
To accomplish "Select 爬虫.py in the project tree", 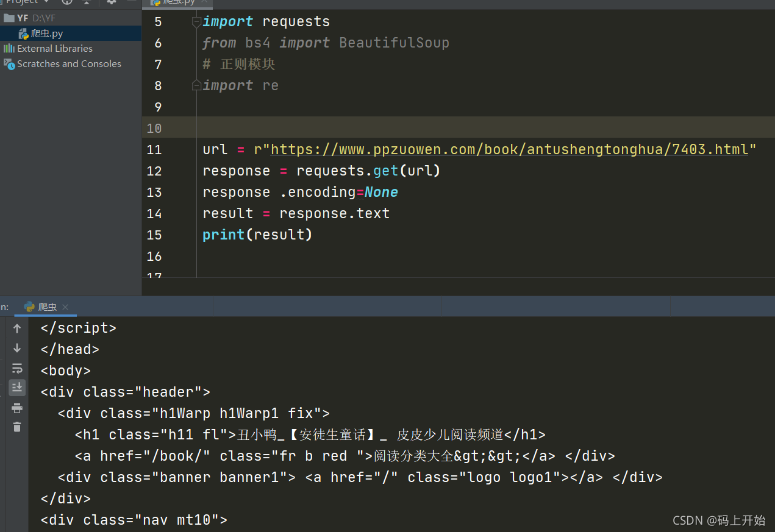I will [x=71, y=34].
